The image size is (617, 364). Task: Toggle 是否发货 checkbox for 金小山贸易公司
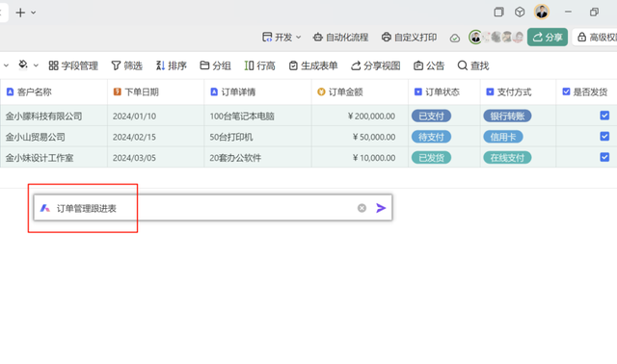pos(604,137)
